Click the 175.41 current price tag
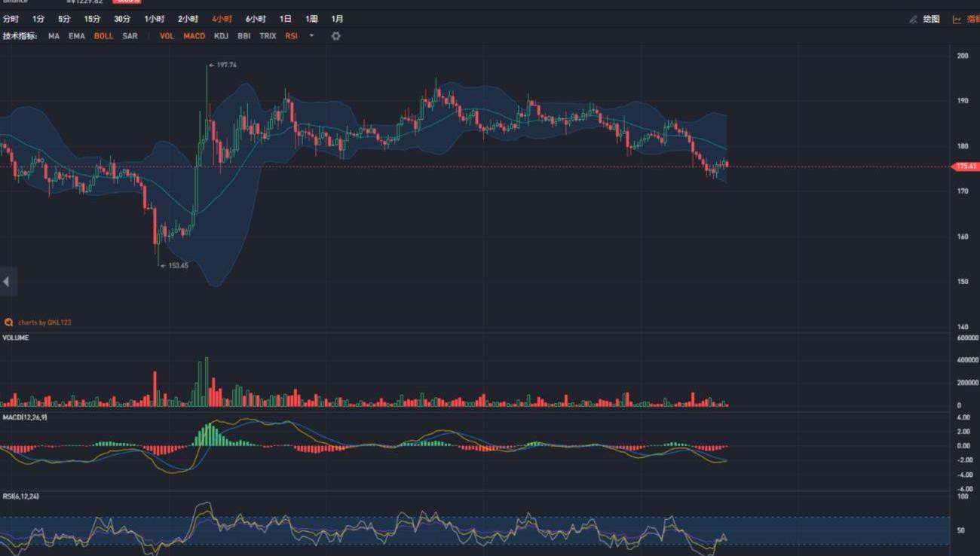Viewport: 980px width, 556px height. tap(966, 166)
